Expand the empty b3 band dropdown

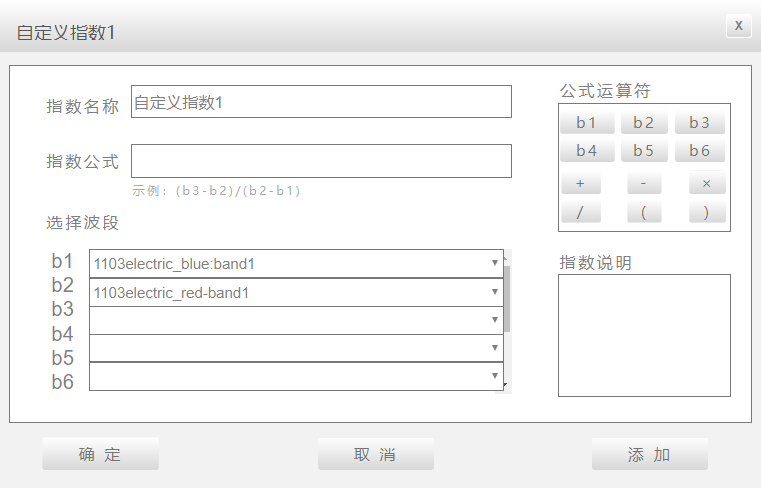click(296, 320)
